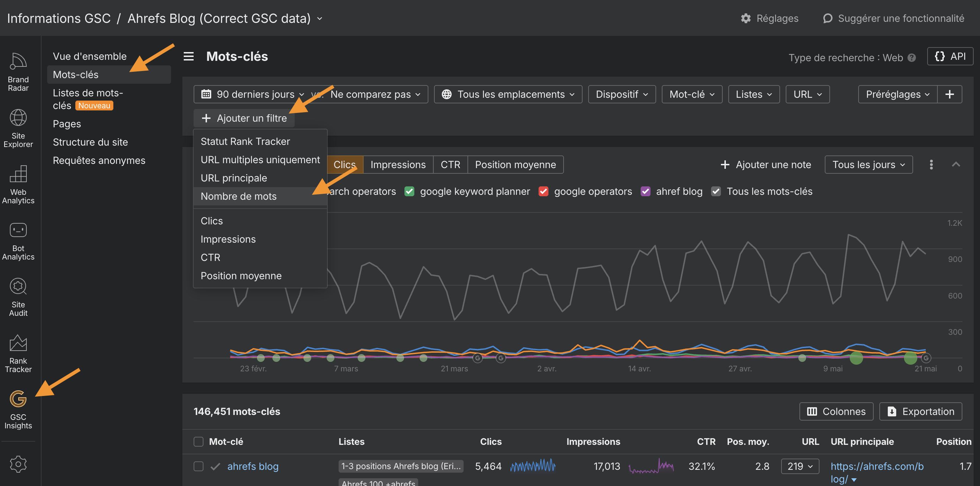Open Ne comparez pas comparison dropdown
The width and height of the screenshot is (980, 486).
point(376,94)
